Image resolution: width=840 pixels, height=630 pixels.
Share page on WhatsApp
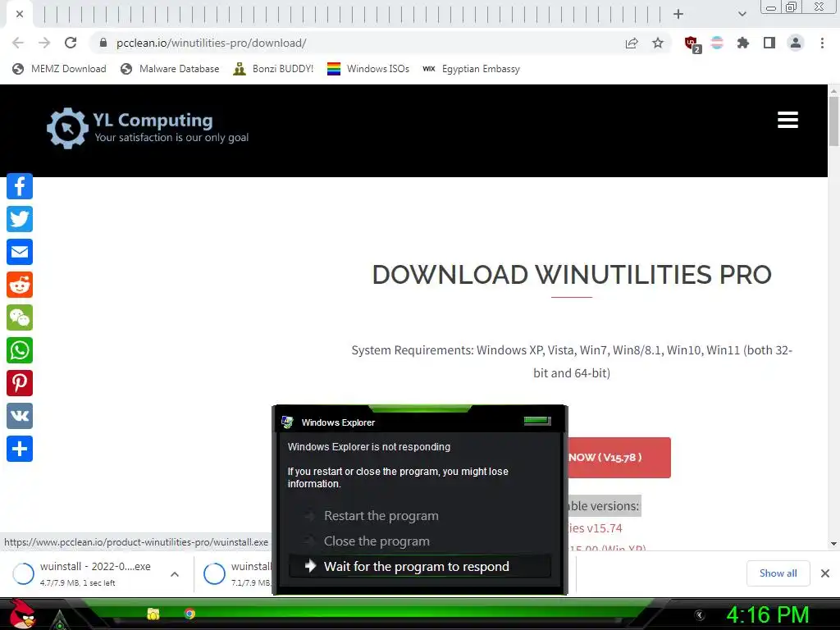[x=20, y=350]
